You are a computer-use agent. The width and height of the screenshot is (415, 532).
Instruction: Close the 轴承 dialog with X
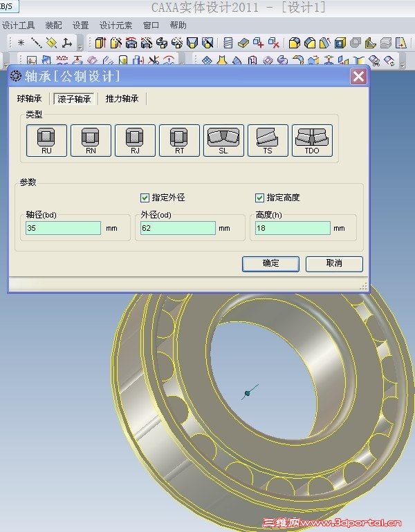[358, 76]
